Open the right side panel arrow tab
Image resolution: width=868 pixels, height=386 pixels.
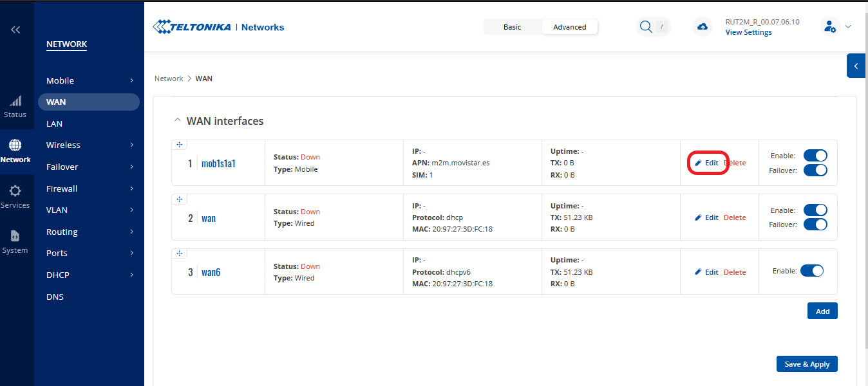point(856,66)
